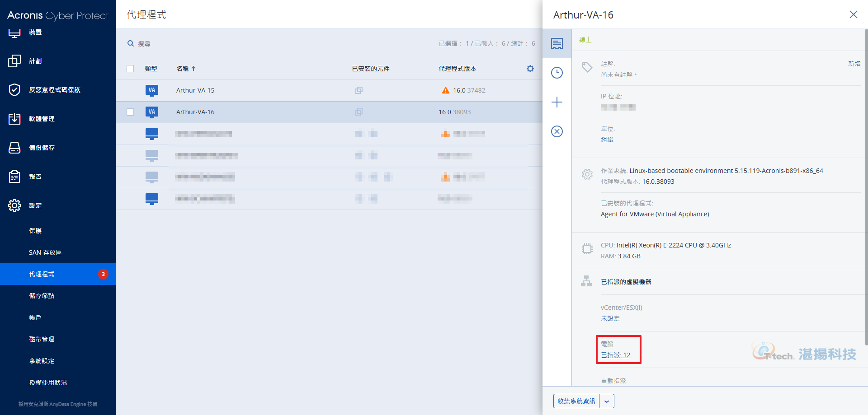The height and width of the screenshot is (415, 868).
Task: Click the tag icon beside 註解
Action: [587, 67]
